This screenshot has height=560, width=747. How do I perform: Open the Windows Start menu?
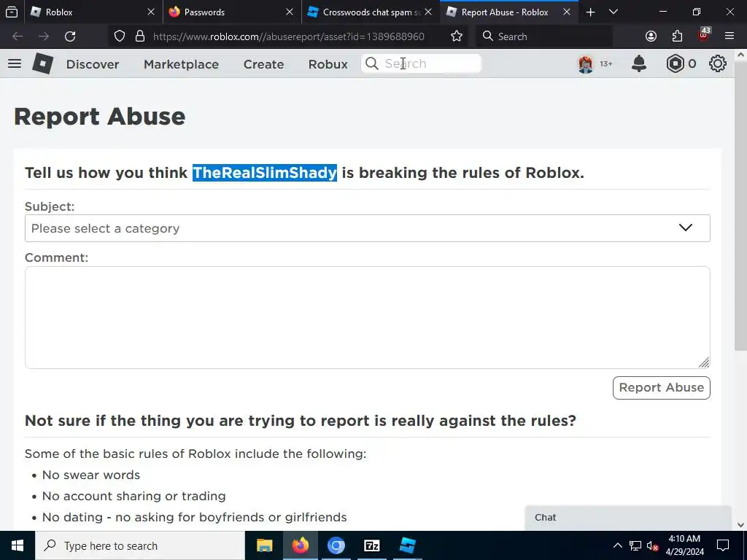click(x=18, y=545)
